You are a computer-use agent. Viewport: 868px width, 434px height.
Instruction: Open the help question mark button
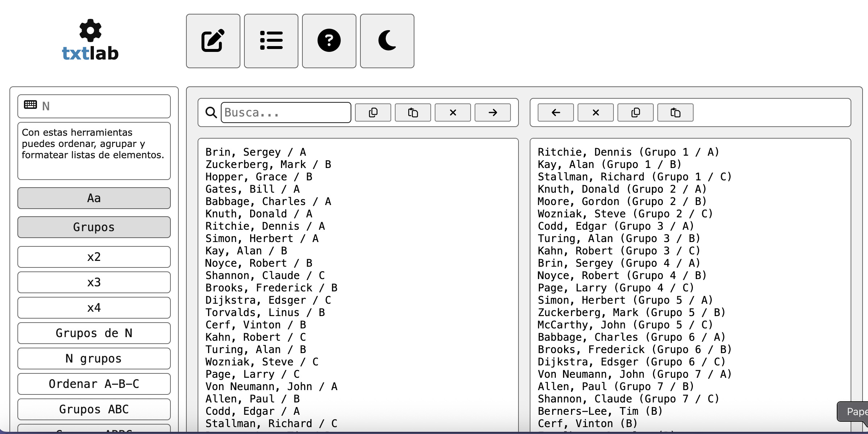point(329,41)
